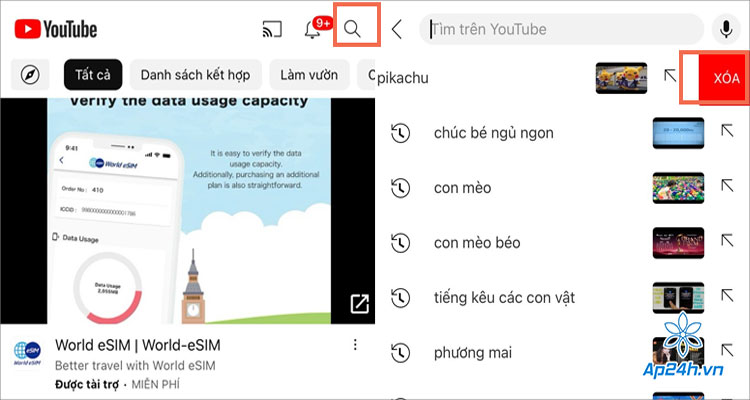Tap history clock icon beside 'chúc bé ngủ ngon'

[x=400, y=133]
